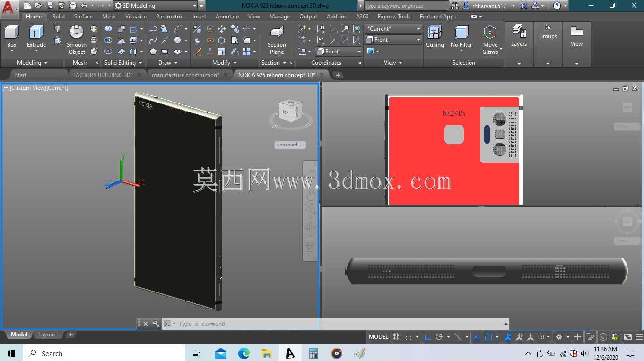Viewport: 644px width, 361px height.
Task: Choose the Move Gizmo tool
Action: pos(490,40)
